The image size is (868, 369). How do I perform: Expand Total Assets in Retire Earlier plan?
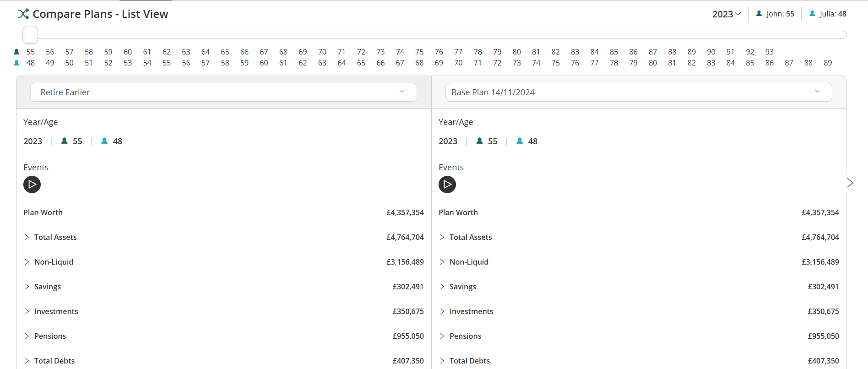tap(27, 237)
